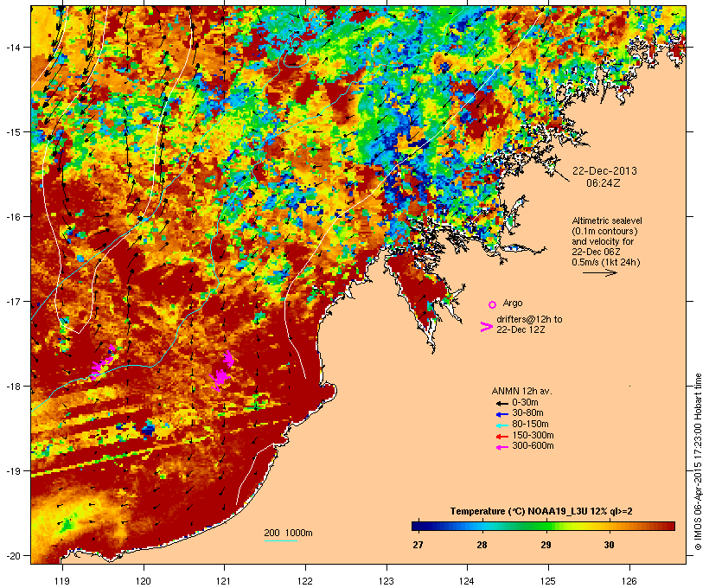Click the magenta drifters V symbol in legend

pos(487,327)
